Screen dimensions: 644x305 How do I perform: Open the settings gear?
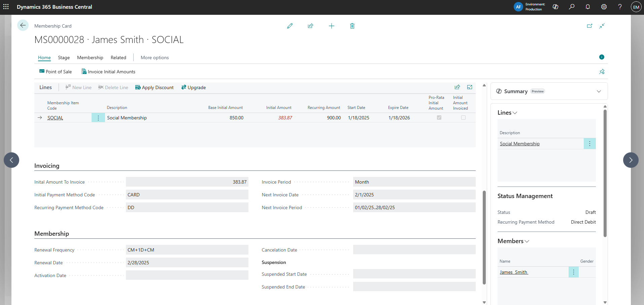tap(604, 7)
